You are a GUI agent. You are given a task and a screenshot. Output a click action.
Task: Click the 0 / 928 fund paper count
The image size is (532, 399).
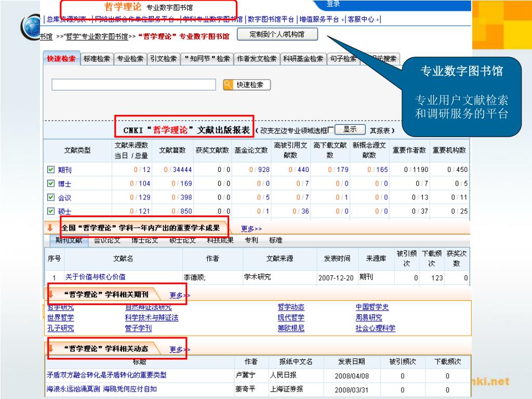[259, 169]
